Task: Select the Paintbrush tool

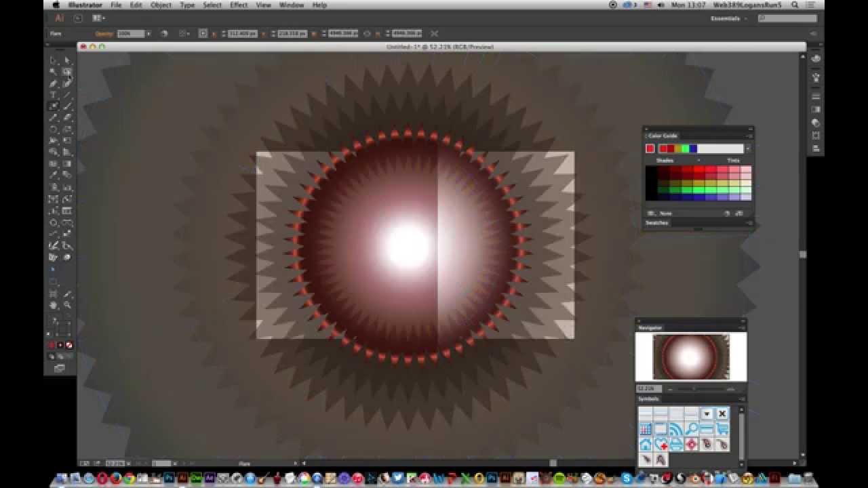Action: [67, 106]
